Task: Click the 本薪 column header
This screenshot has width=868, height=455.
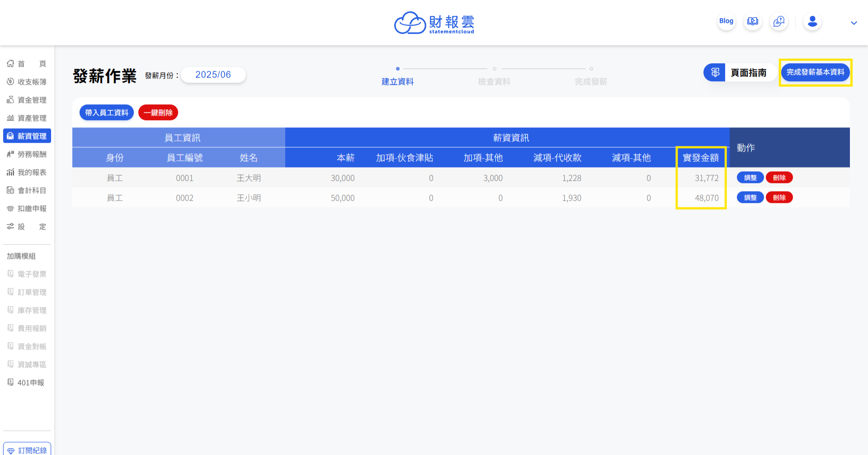Action: 345,158
